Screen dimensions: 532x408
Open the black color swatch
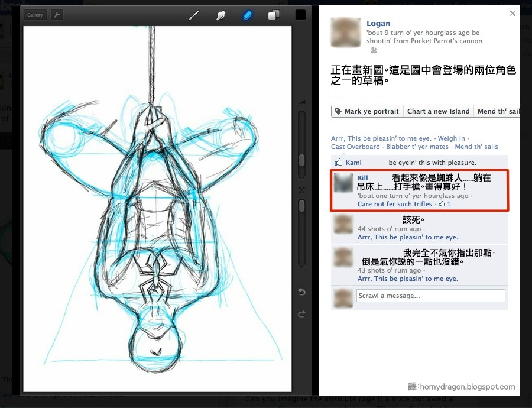pyautogui.click(x=300, y=15)
